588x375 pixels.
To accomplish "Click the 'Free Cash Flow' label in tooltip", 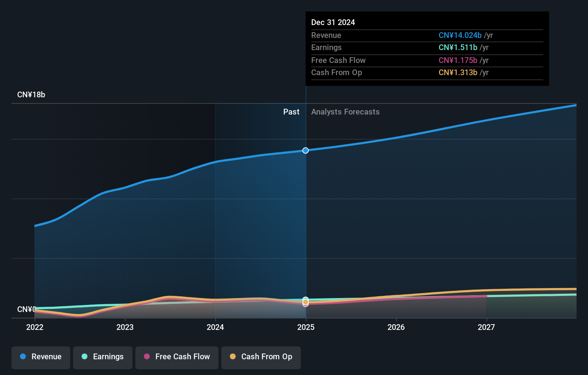I will 338,60.
